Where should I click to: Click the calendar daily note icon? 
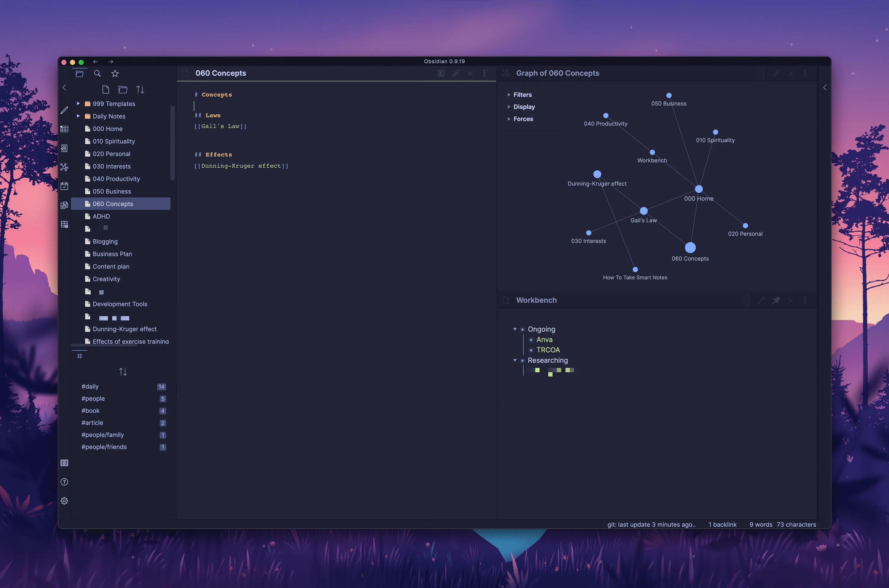pos(64,186)
